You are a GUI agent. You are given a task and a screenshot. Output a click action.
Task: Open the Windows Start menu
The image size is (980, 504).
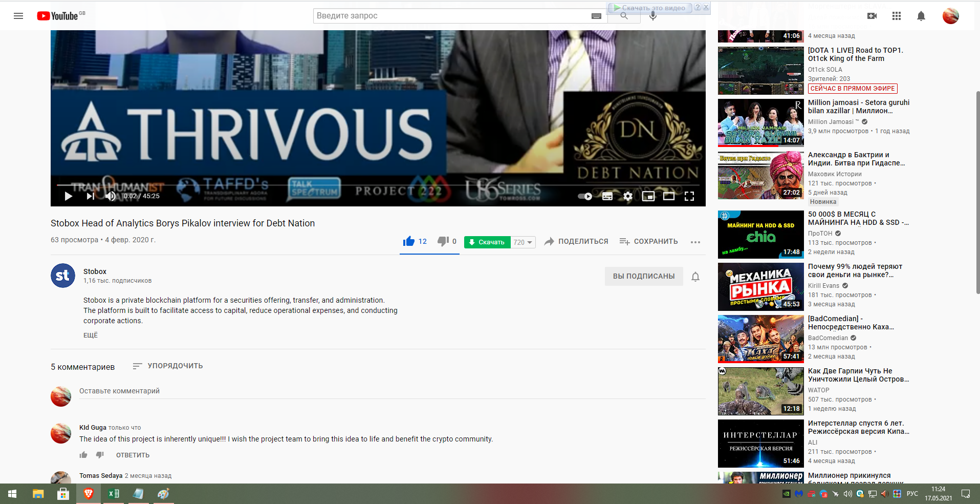pos(12,494)
